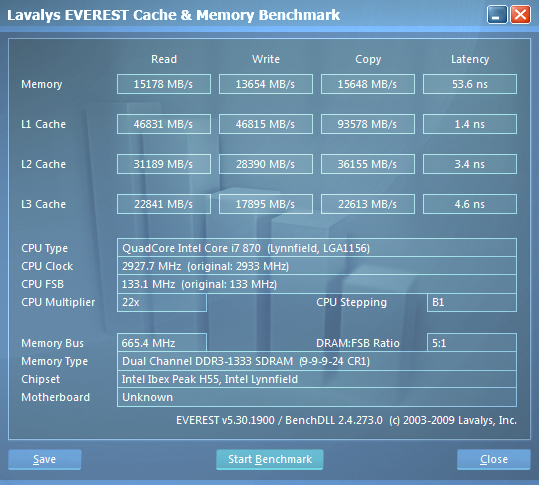Image resolution: width=539 pixels, height=485 pixels.
Task: Select the Memory Write 13654 MB/s field
Action: coord(266,84)
